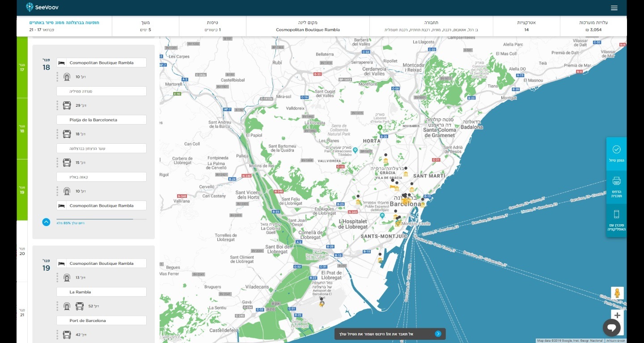This screenshot has width=644, height=343.
Task: Click drag handle dots beside 13 דק'
Action: click(x=57, y=277)
